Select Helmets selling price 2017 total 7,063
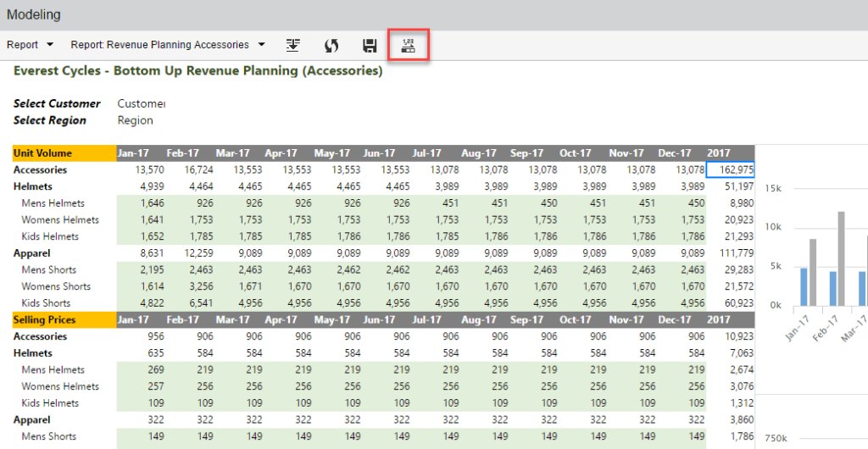Screen dimensions: 868x449 click(x=730, y=352)
